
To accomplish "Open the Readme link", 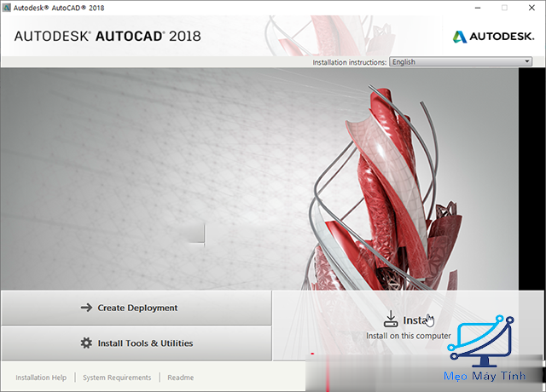I will point(180,378).
